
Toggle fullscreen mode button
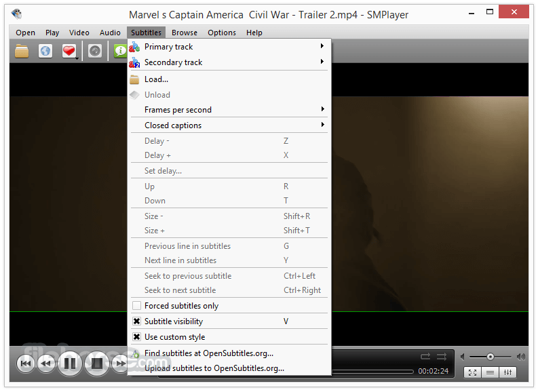472,372
